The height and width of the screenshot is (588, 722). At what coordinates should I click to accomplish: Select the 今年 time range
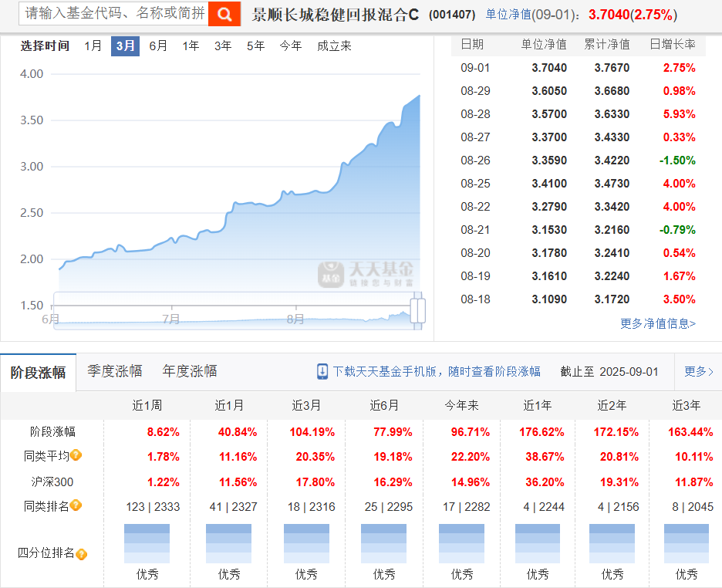tap(291, 46)
